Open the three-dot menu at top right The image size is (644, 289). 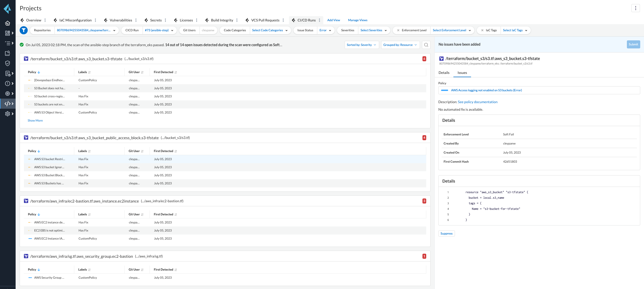[635, 8]
